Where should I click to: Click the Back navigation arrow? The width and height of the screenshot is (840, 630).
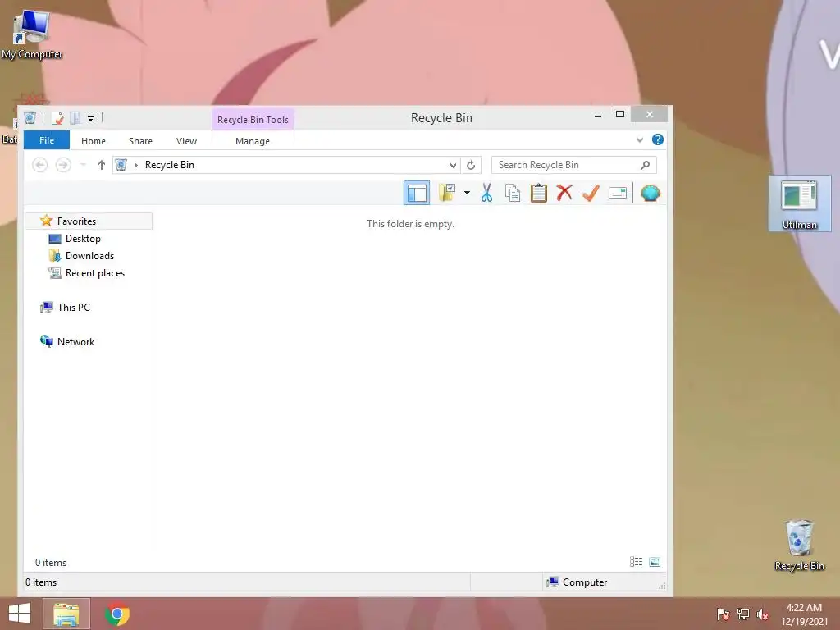tap(39, 165)
